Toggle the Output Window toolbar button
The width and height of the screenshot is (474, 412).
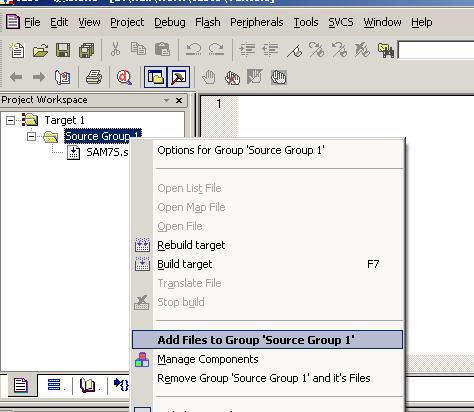coord(179,77)
